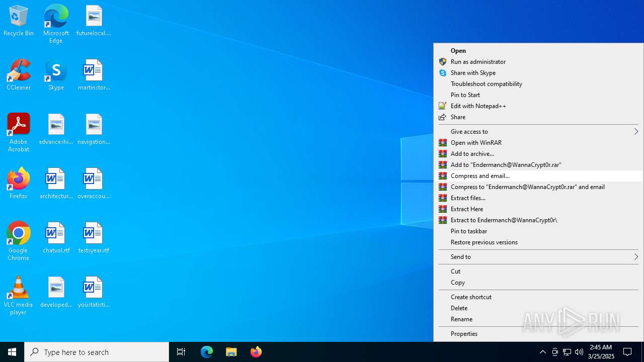Select Add to archive...
This screenshot has width=644, height=362.
point(538,154)
